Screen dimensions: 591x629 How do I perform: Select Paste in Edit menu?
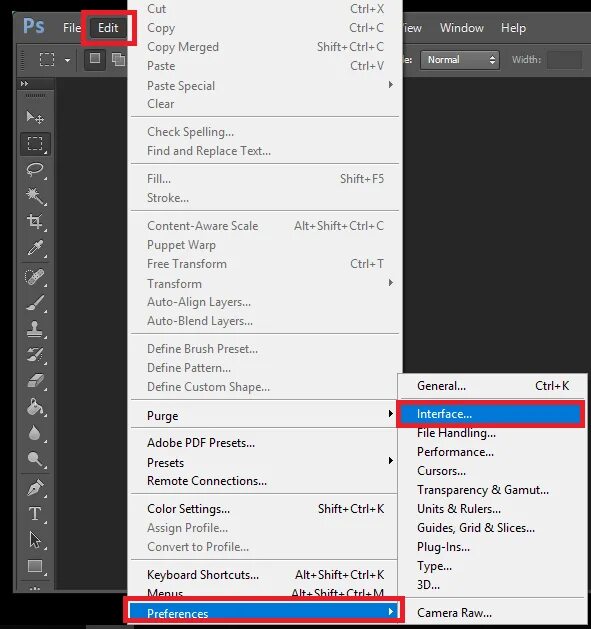click(x=265, y=65)
